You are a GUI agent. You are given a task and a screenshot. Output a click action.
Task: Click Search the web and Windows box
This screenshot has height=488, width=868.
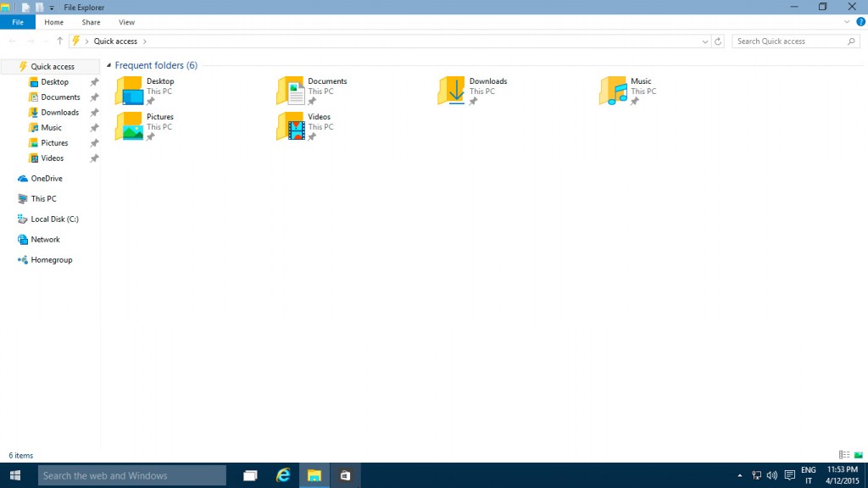point(131,476)
